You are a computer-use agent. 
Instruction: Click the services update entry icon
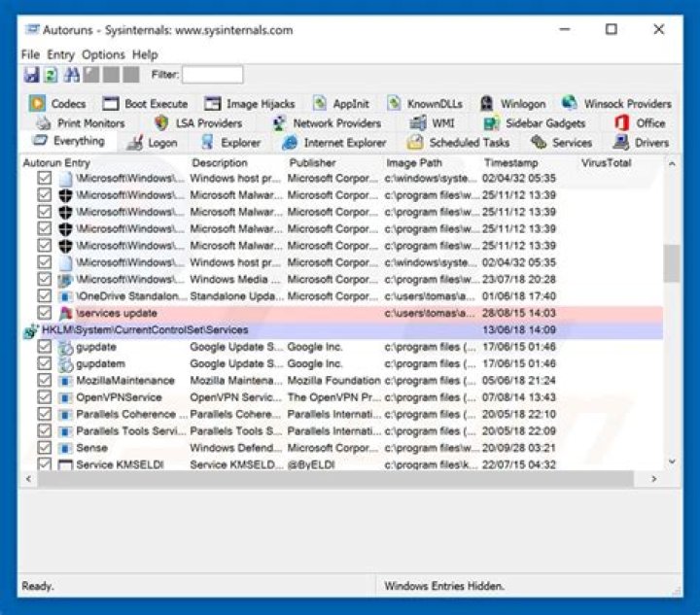tap(66, 314)
